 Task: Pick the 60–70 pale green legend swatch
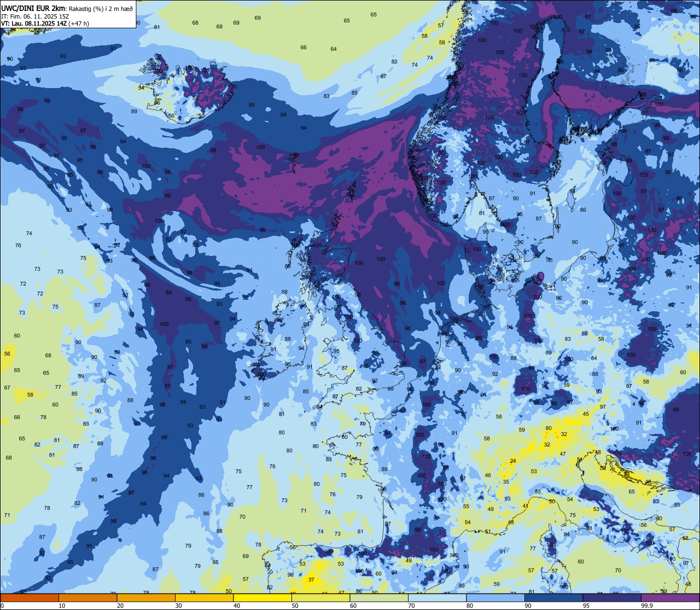379,597
